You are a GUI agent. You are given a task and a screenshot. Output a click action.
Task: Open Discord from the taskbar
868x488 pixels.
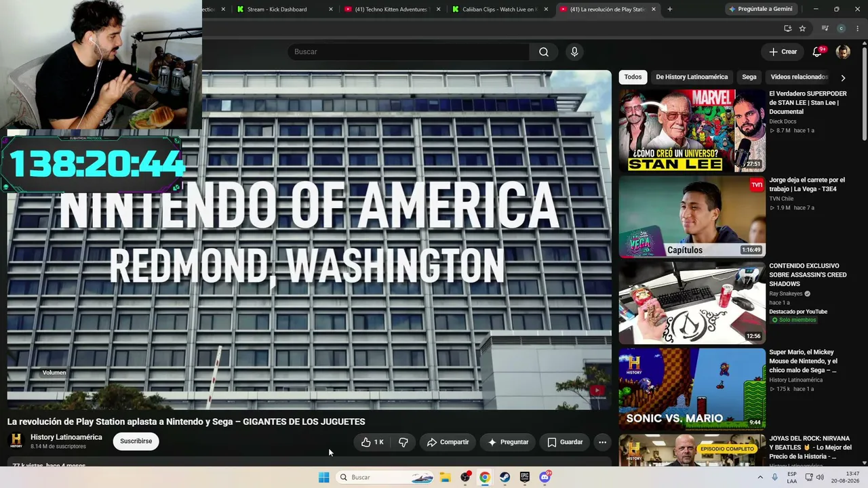[545, 477]
